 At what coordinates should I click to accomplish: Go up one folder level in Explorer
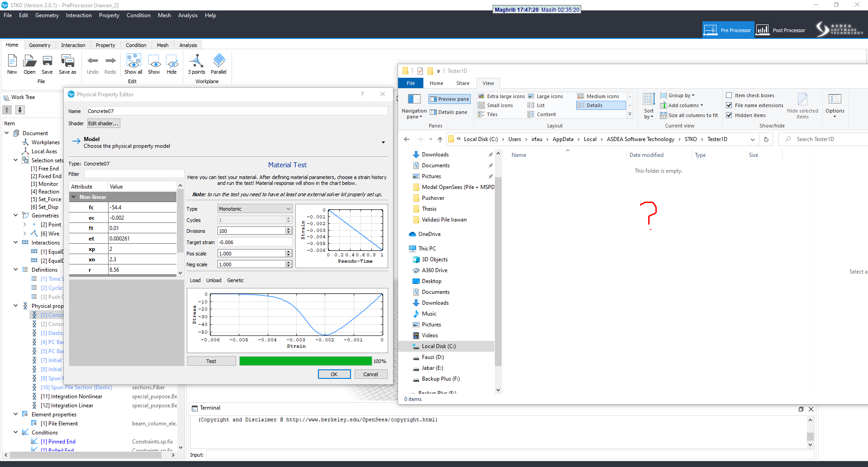(440, 139)
